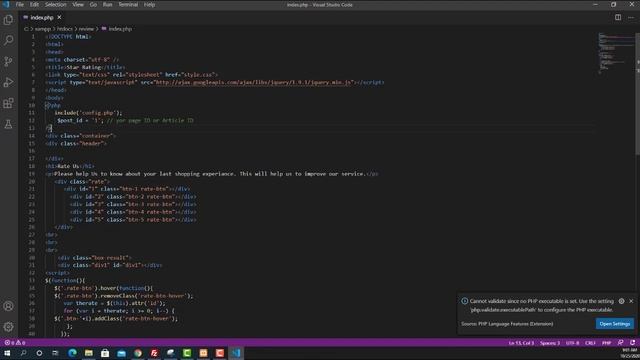Open the Search view in the activity bar
Image resolution: width=640 pixels, height=360 pixels.
coord(8,40)
